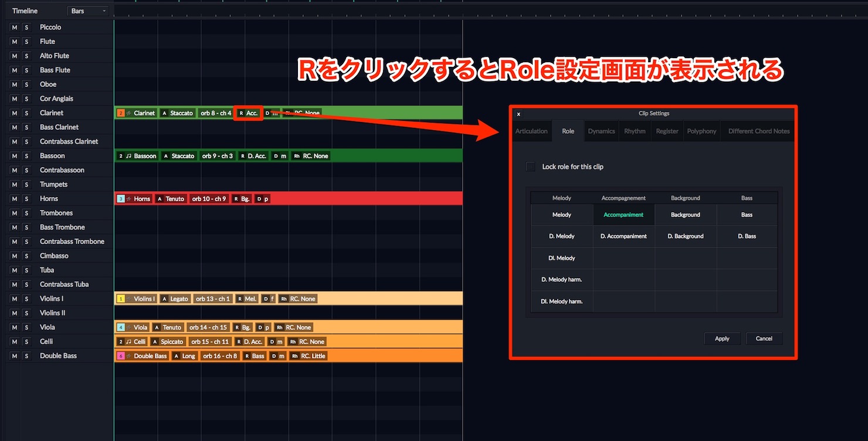Viewport: 868px width, 441px height.
Task: Open the Clarinet clip's articulation A Staccato tag
Action: [x=177, y=113]
